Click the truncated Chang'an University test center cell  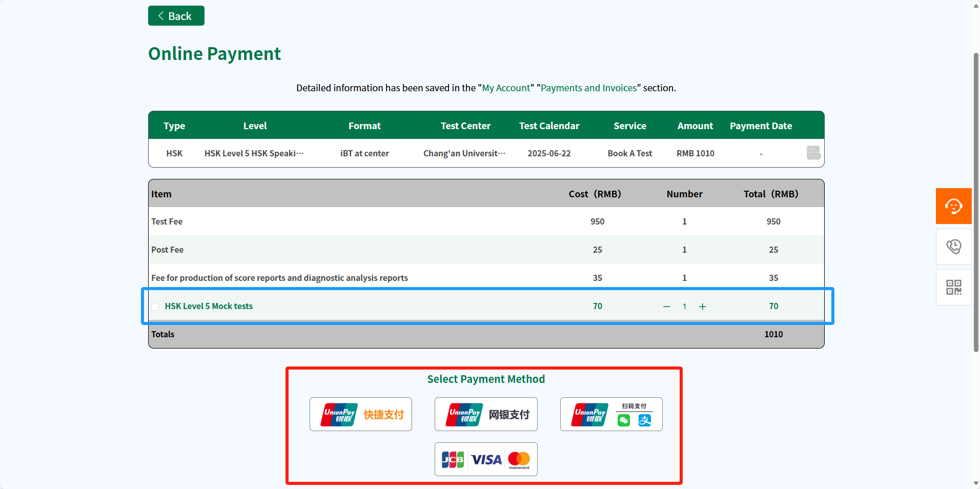click(x=464, y=153)
